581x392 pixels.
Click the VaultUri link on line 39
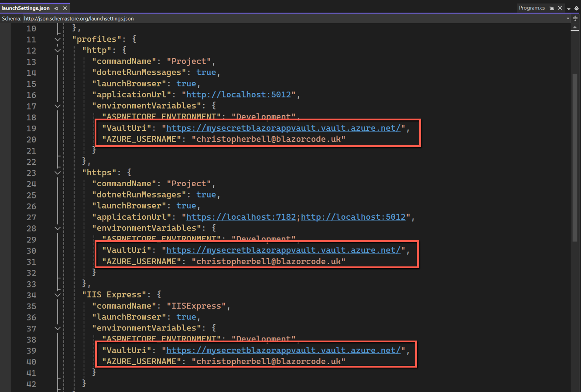coord(283,350)
